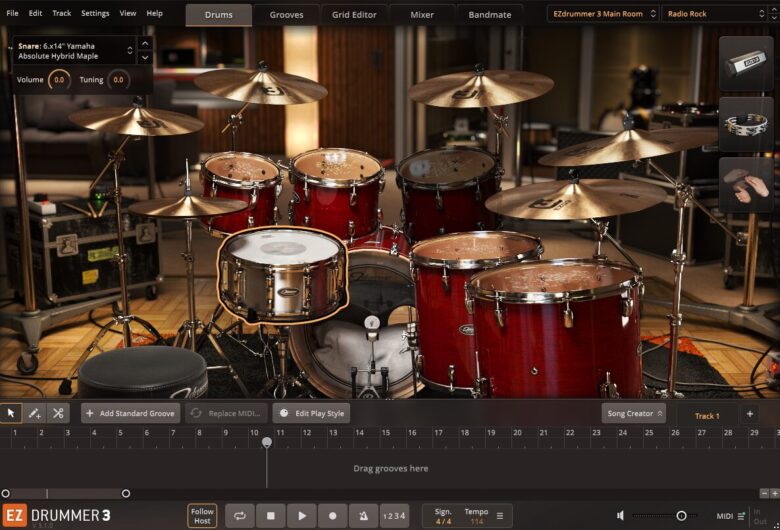Open the File menu

[12, 13]
